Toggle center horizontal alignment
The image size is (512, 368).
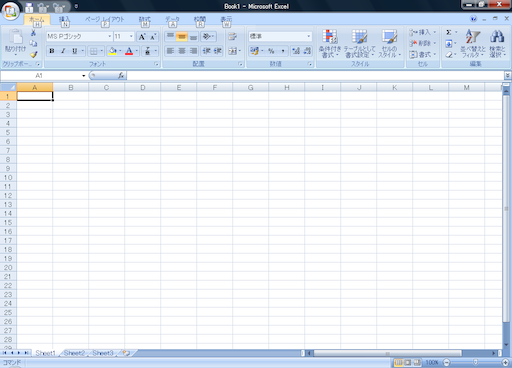(x=182, y=51)
